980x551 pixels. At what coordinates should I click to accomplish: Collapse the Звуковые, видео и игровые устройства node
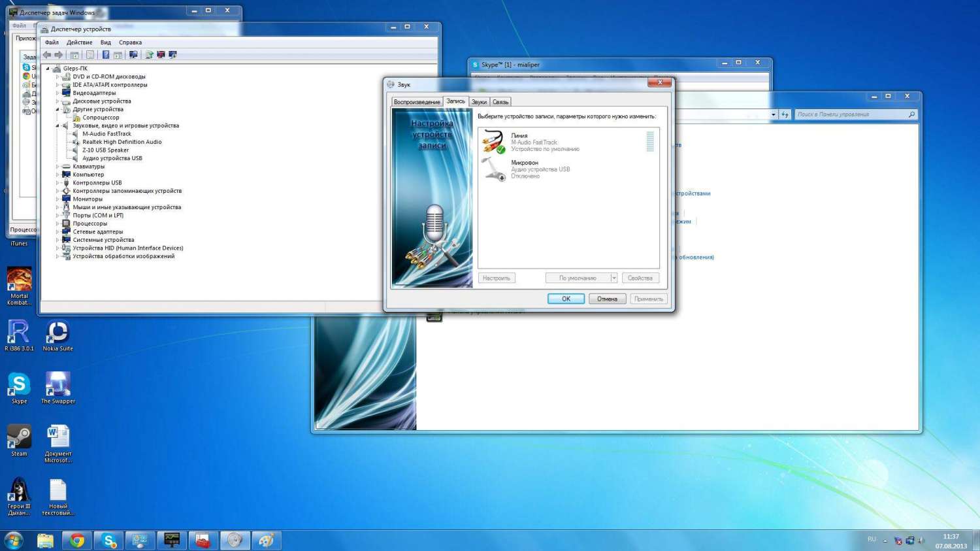click(57, 125)
